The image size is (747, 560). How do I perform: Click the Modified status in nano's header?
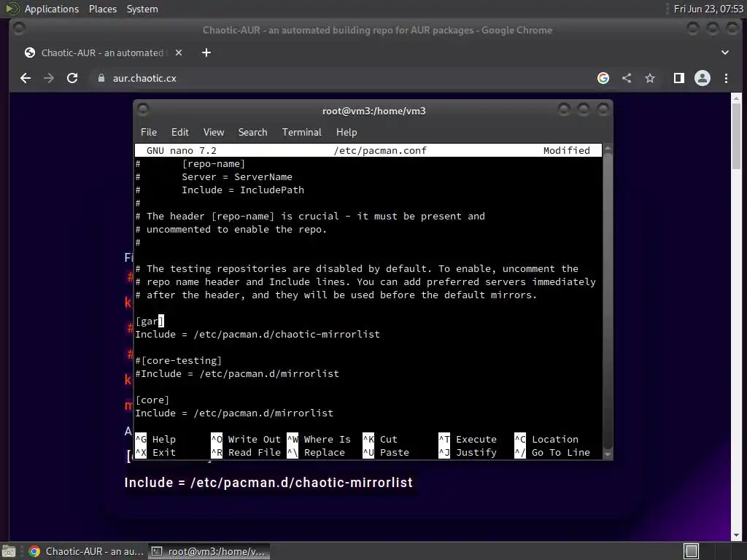click(x=566, y=150)
